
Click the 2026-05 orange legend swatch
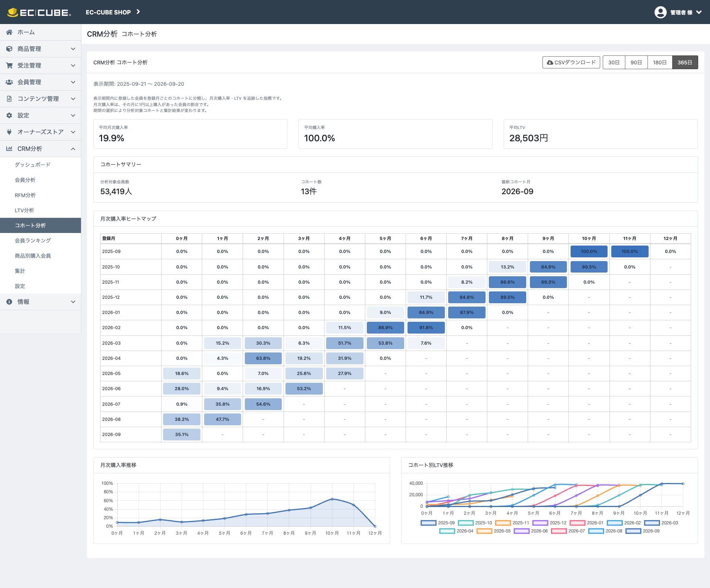click(484, 531)
